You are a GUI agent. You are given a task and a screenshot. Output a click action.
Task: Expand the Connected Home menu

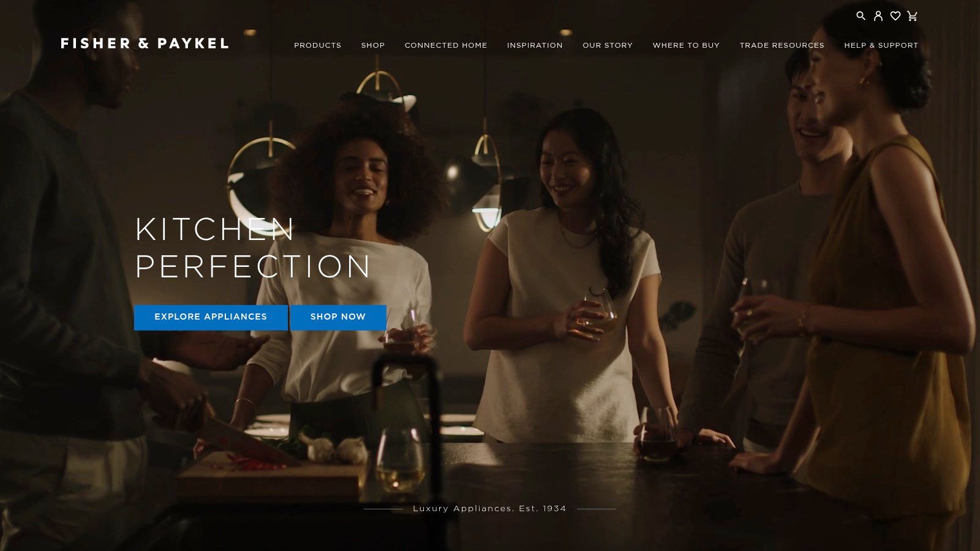[x=446, y=45]
